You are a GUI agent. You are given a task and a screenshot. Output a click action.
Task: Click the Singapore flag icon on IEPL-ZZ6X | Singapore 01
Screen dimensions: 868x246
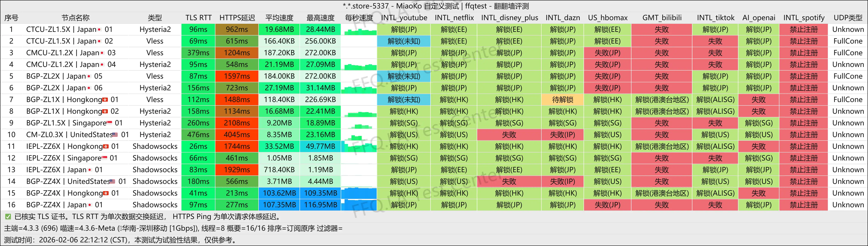[104, 158]
